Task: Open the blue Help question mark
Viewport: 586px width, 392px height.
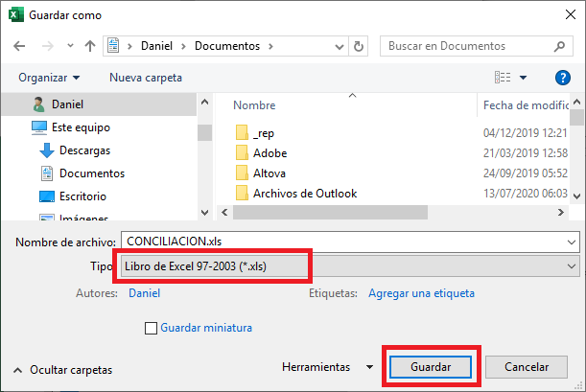Action: (563, 78)
